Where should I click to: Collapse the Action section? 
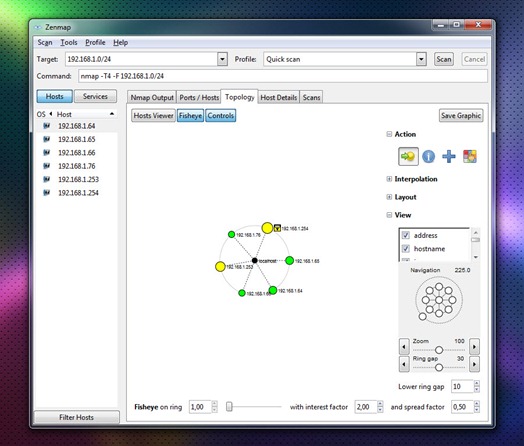click(x=389, y=134)
